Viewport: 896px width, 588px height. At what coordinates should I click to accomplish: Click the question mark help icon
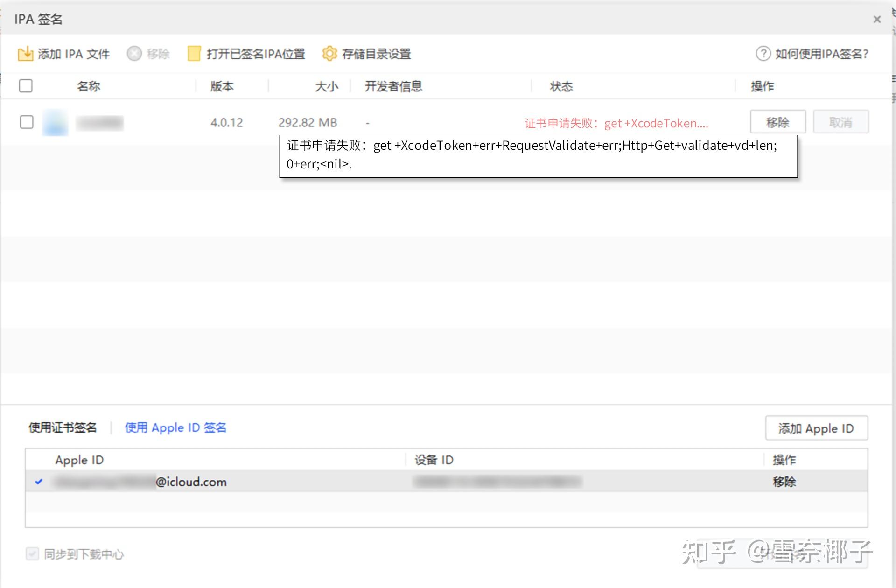[x=763, y=54]
